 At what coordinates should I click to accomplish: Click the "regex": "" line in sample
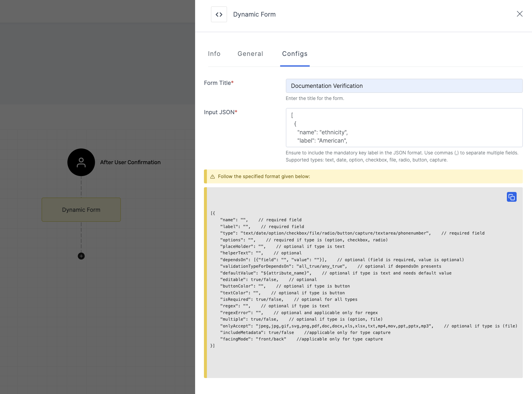tap(275, 306)
